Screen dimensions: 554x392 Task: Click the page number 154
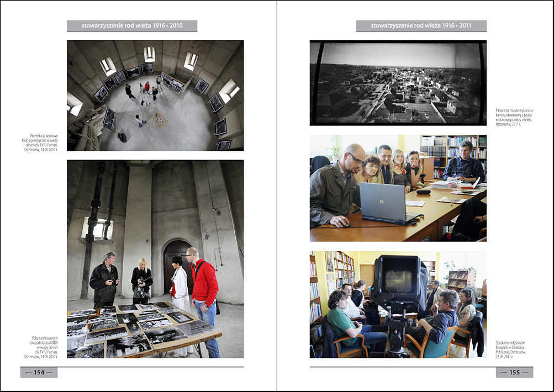tap(39, 372)
